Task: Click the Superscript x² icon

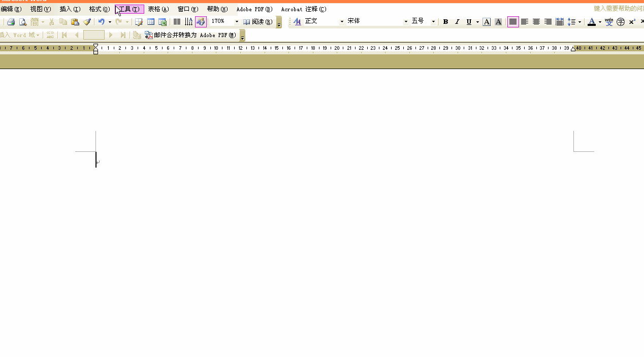Action: click(632, 22)
